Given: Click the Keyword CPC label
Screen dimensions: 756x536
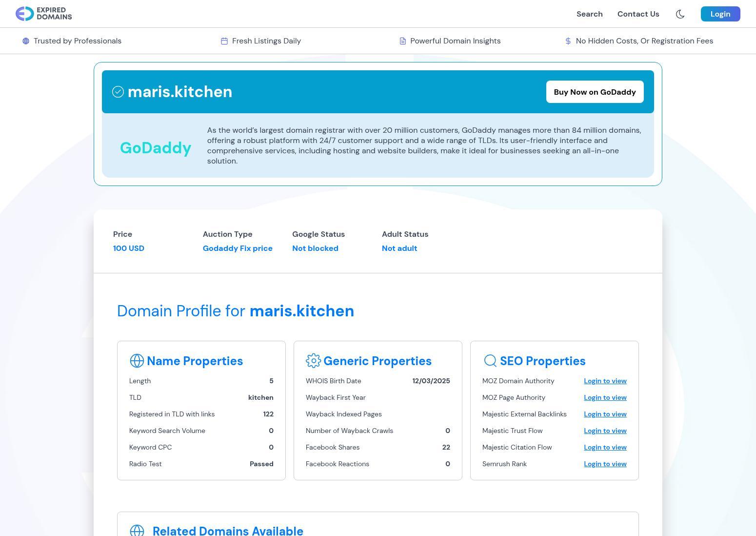Looking at the screenshot, I should 150,447.
